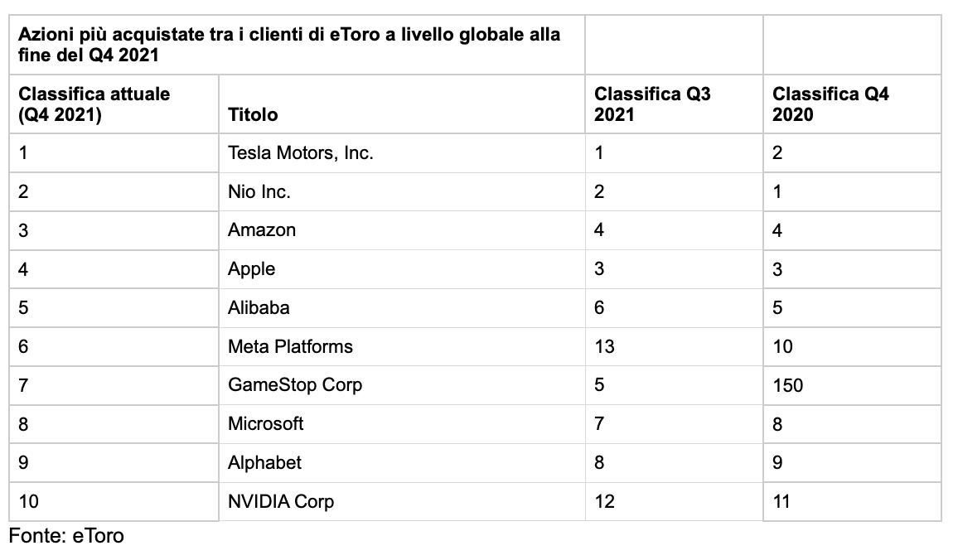Select Meta Platforms' Q3 2021 rank 13
The width and height of the screenshot is (958, 560).
tap(605, 346)
